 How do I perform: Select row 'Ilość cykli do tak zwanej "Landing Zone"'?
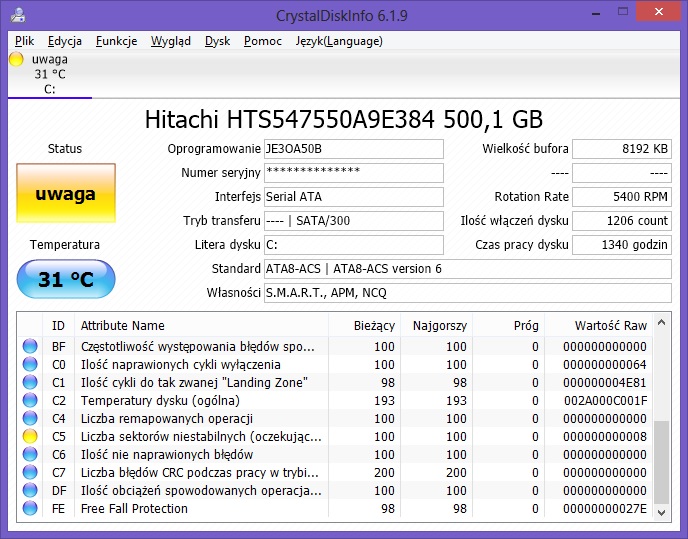coord(335,382)
